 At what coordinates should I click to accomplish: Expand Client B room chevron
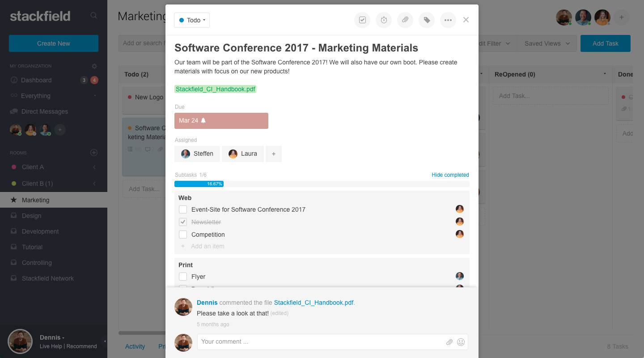(94, 183)
